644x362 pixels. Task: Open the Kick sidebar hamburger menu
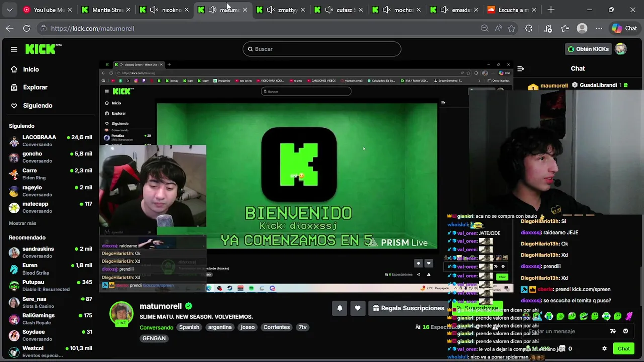point(14,49)
